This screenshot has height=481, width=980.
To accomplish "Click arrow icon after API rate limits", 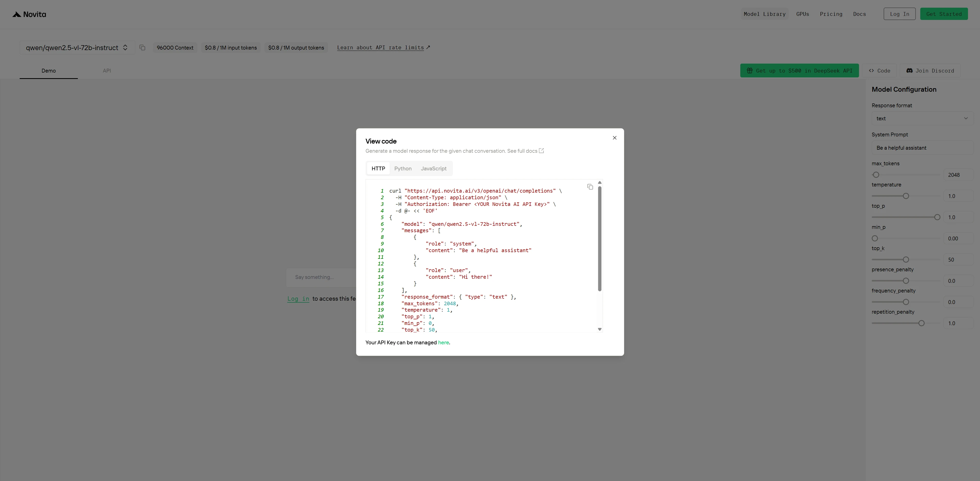I will click(428, 47).
